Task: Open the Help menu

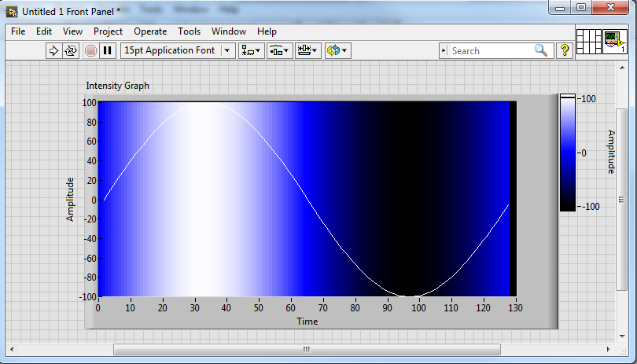Action: tap(267, 31)
